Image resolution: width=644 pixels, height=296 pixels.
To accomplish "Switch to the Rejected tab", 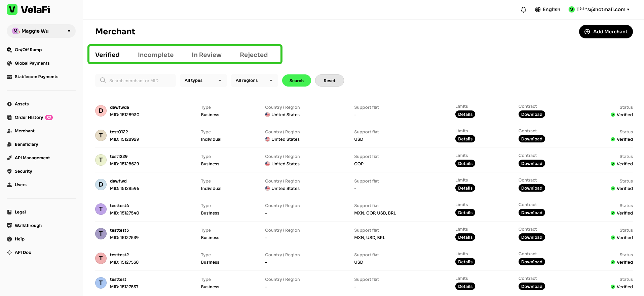I will 254,55.
